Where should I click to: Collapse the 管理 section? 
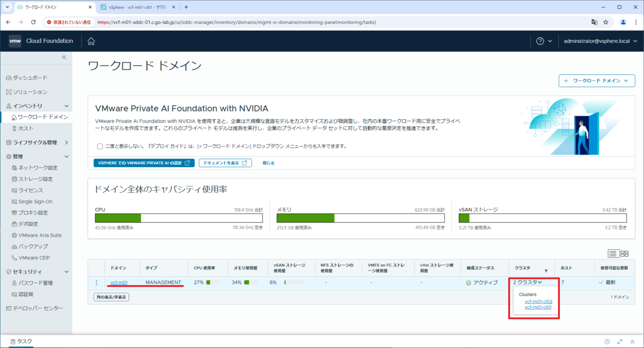click(x=67, y=157)
